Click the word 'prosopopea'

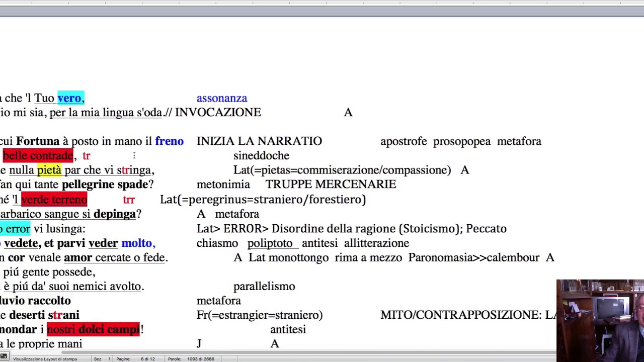coord(462,141)
